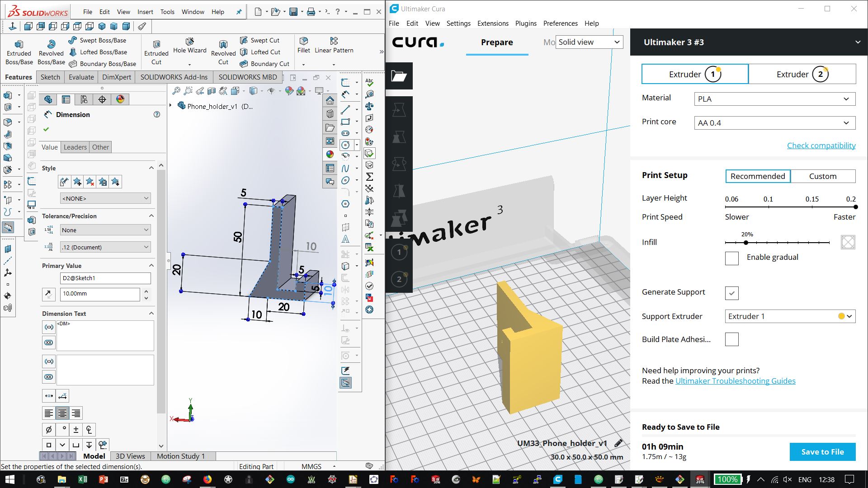The image size is (868, 488).
Task: Click SolidWorks Print toolbar icon
Action: [x=311, y=12]
